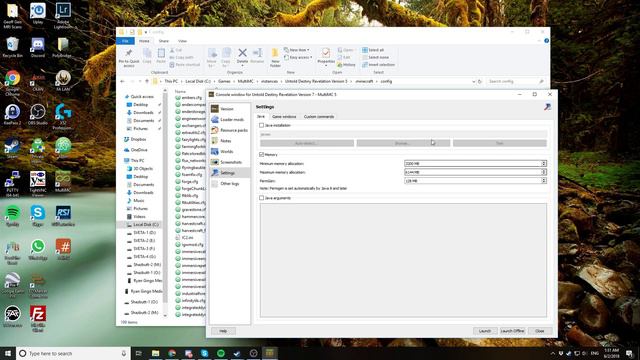Switch to the Java tab in Settings
Image resolution: width=640 pixels, height=360 pixels.
pyautogui.click(x=261, y=117)
